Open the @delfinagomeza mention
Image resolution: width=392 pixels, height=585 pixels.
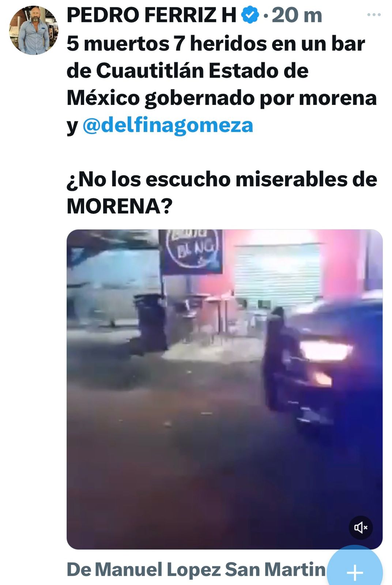[x=168, y=125]
